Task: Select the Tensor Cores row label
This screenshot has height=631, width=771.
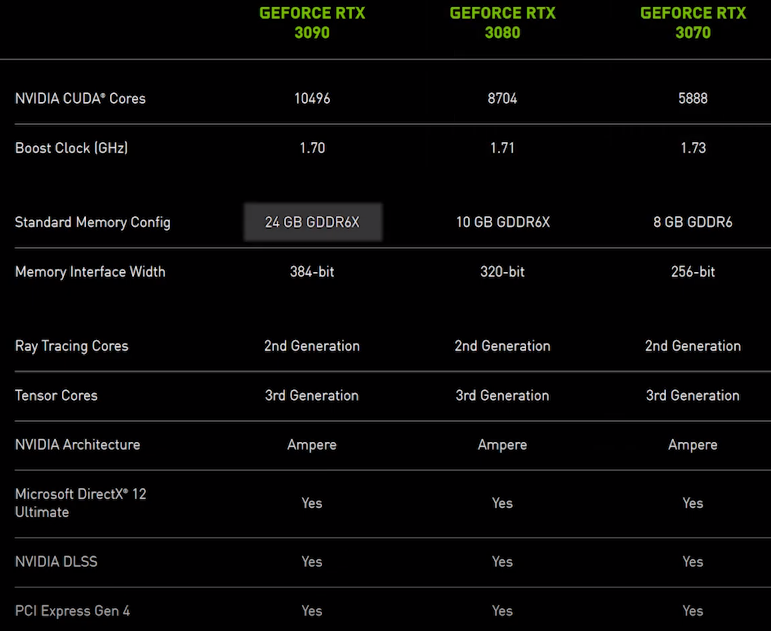Action: tap(56, 395)
